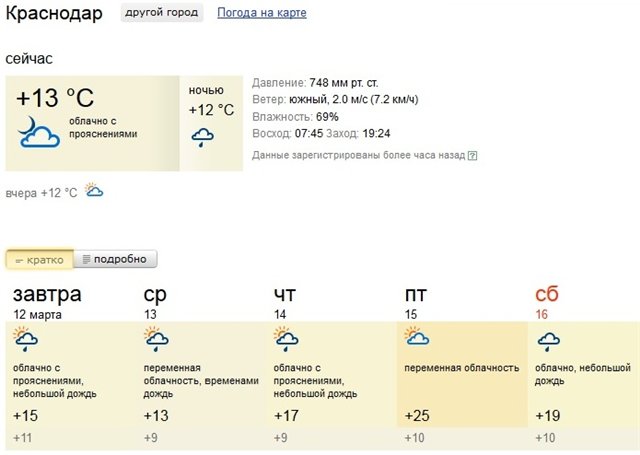Viewport: 640px width, 455px height.
Task: Switch to the 'кратко' brief view
Action: tap(40, 260)
